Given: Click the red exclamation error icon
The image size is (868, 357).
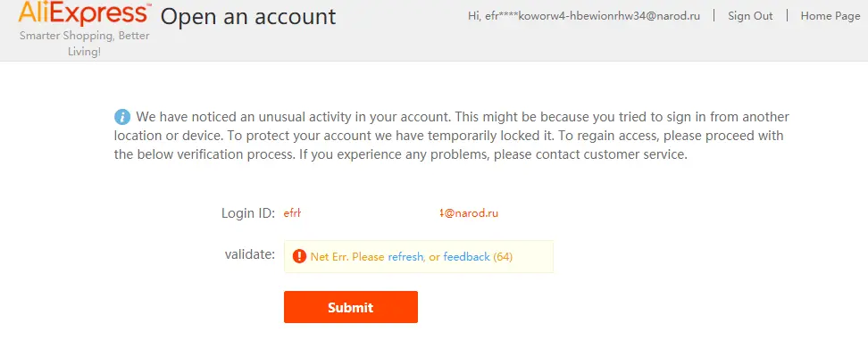Looking at the screenshot, I should (x=299, y=256).
